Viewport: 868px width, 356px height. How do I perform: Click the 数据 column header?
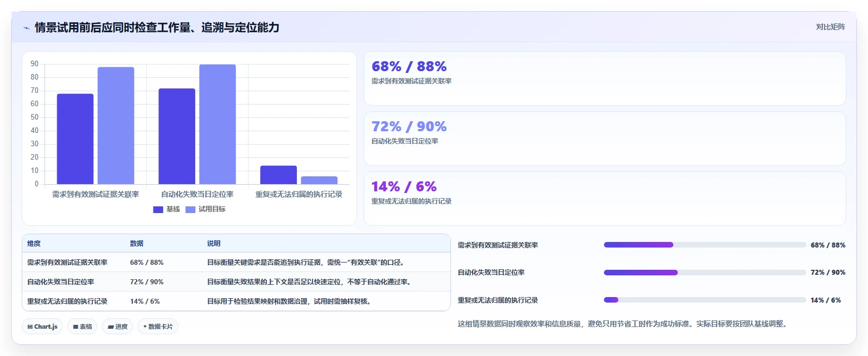point(137,244)
